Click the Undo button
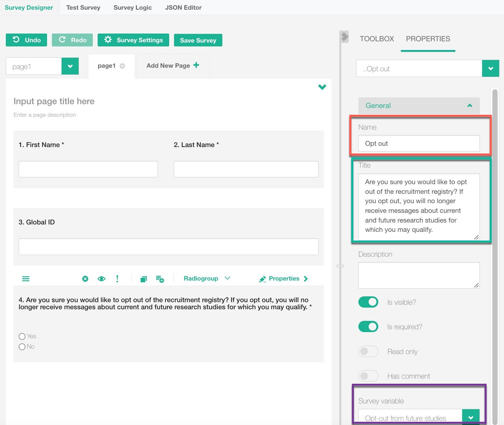Viewport: 504px width, 425px height. [26, 40]
